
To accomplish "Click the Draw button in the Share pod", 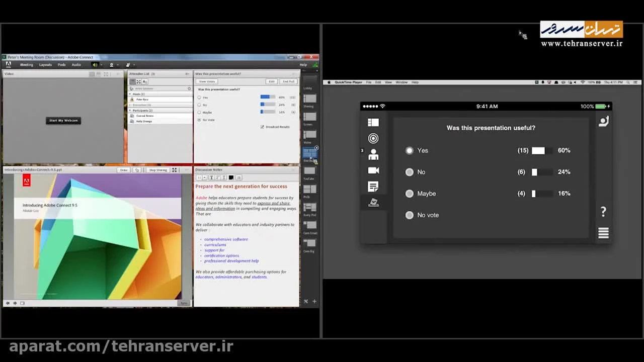I will coord(124,170).
